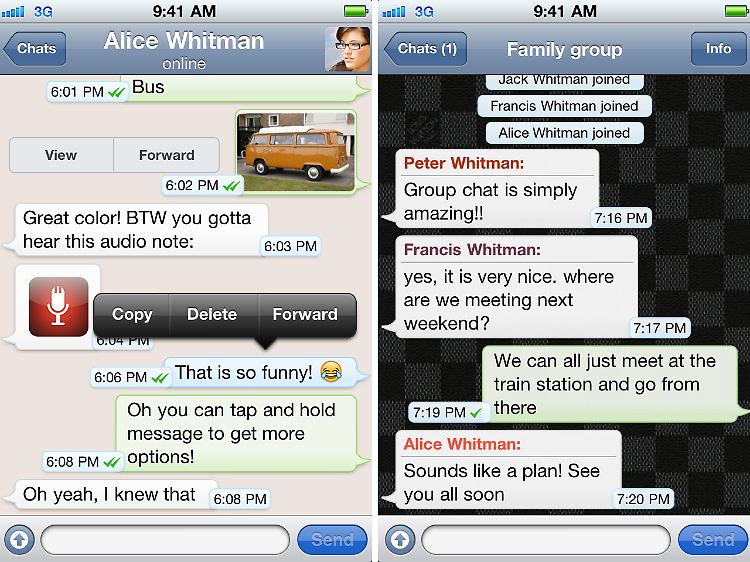Tap the attachment upload arrow in Family group
Screen dimensions: 750x562
pos(400,540)
